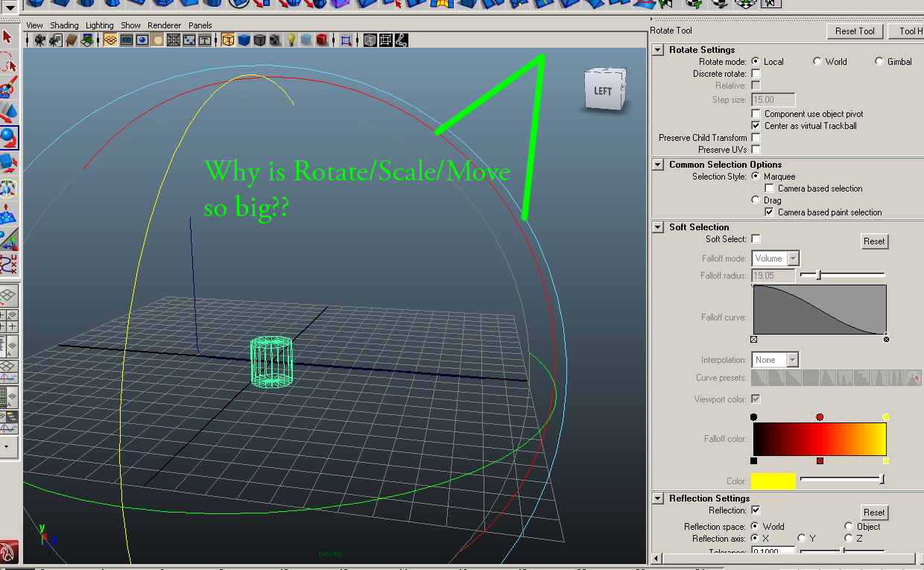Enable Discrete rotate checkbox
This screenshot has height=570, width=924.
point(756,74)
